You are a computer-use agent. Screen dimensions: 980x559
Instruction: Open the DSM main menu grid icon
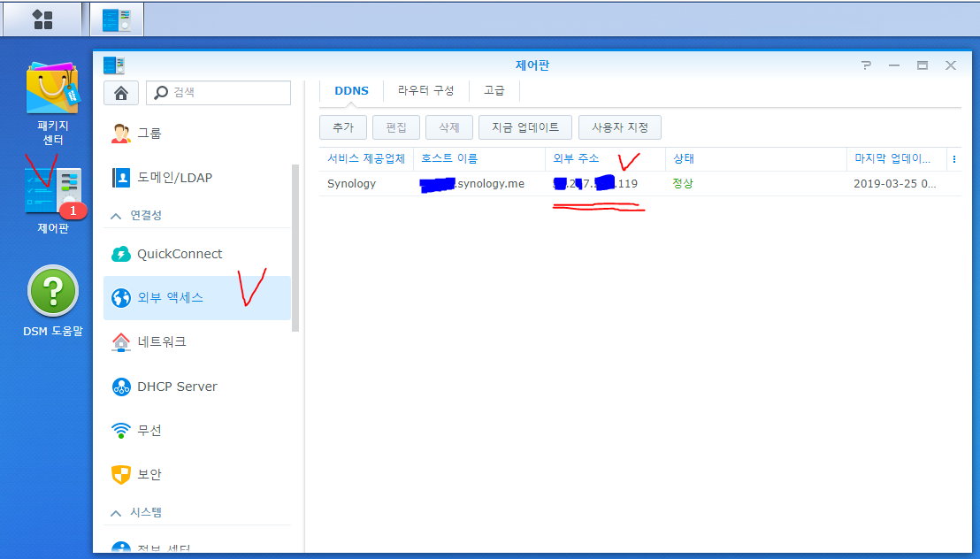pos(42,19)
